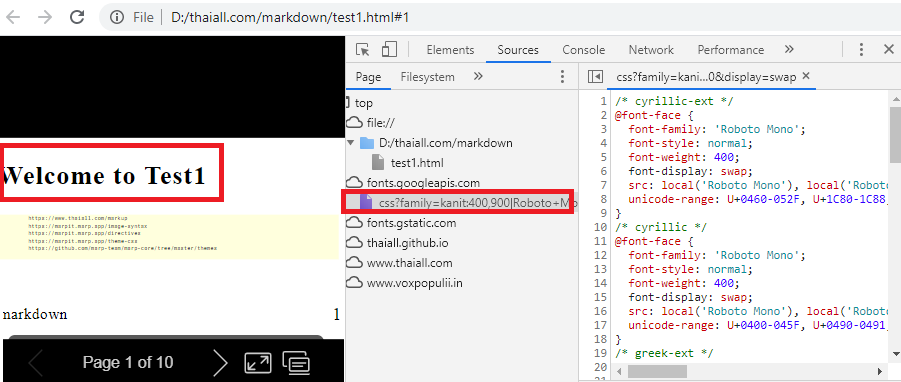The height and width of the screenshot is (382, 901).
Task: Activate the inspect element picker icon
Action: tap(363, 50)
